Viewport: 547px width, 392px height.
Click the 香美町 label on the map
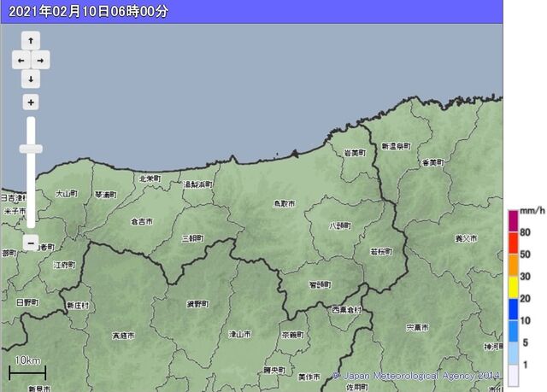[x=433, y=162]
